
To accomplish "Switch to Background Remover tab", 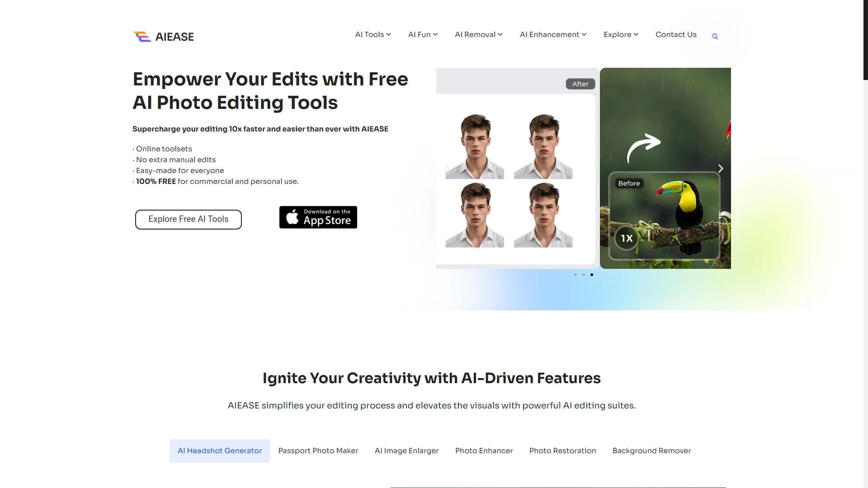I will (651, 450).
